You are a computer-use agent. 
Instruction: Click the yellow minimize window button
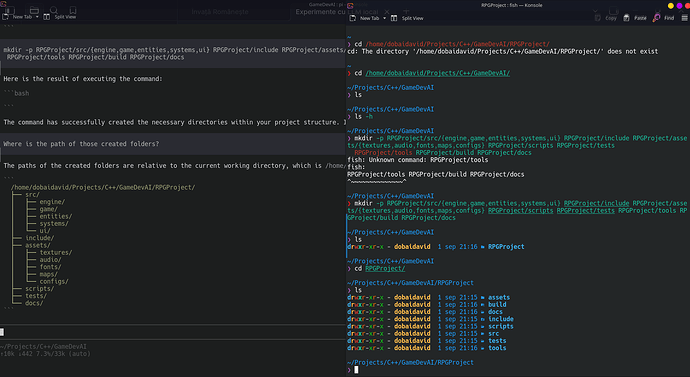point(671,6)
